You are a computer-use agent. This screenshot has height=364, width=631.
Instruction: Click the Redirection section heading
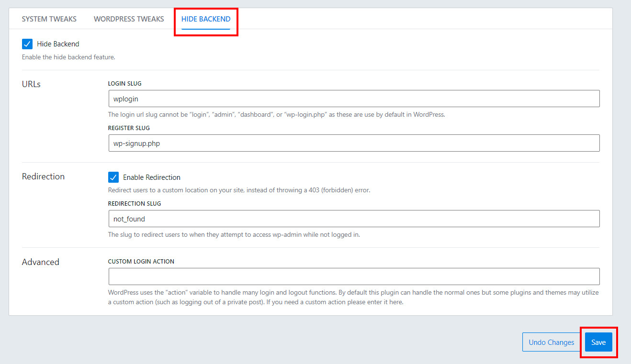(x=43, y=176)
